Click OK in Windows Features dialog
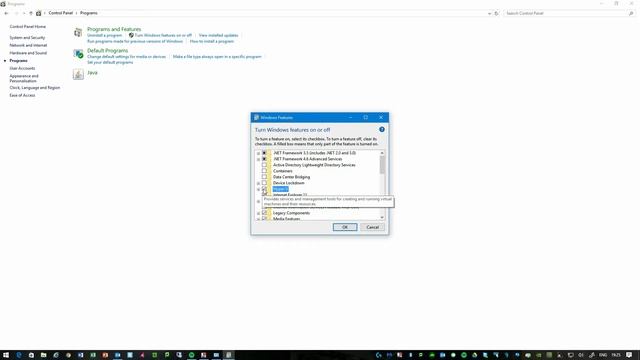640x360 pixels. pos(345,227)
